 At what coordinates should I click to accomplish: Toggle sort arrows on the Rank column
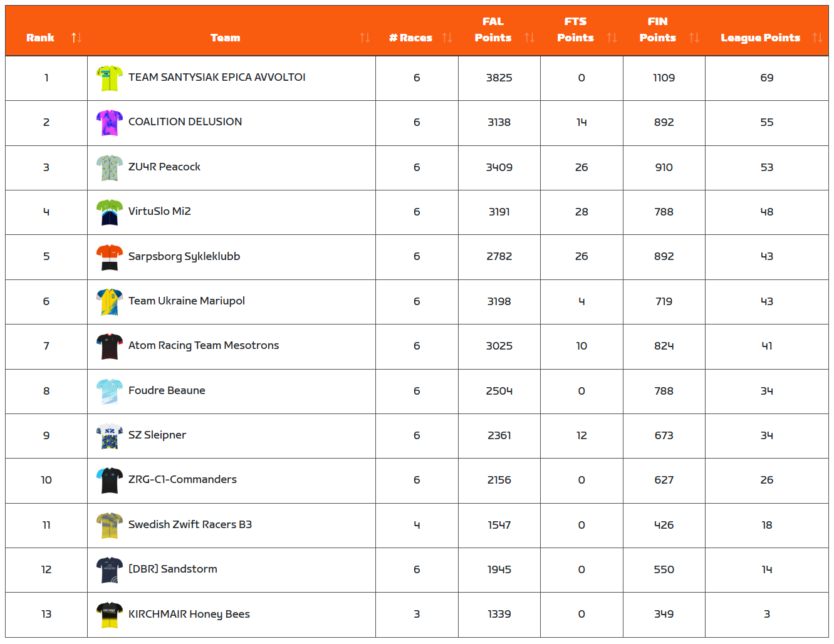point(76,38)
